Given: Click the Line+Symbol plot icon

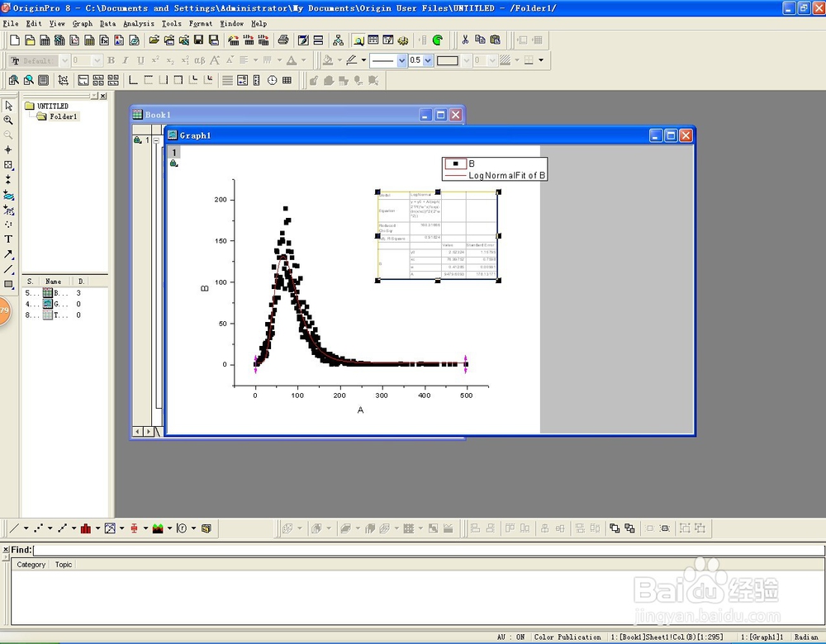Looking at the screenshot, I should click(x=62, y=528).
